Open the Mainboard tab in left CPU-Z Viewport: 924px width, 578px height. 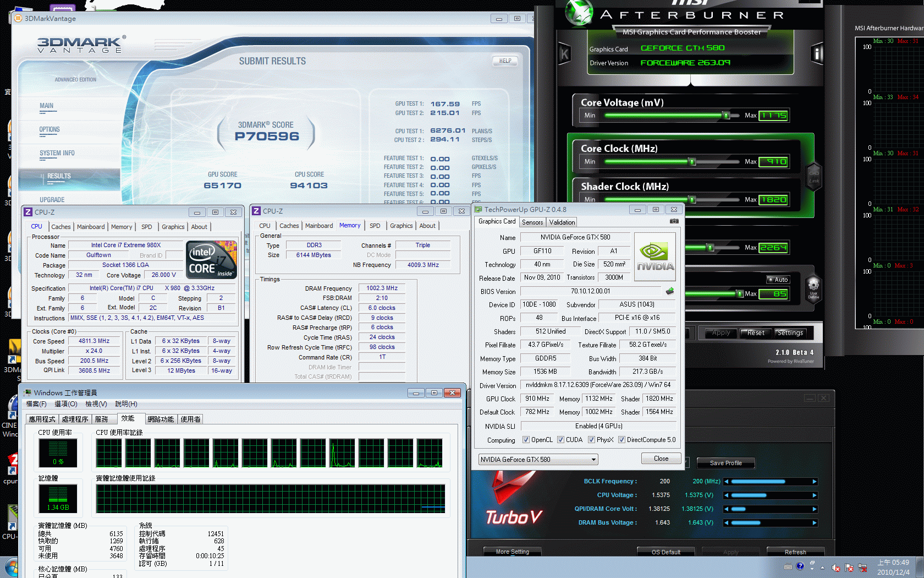[91, 227]
